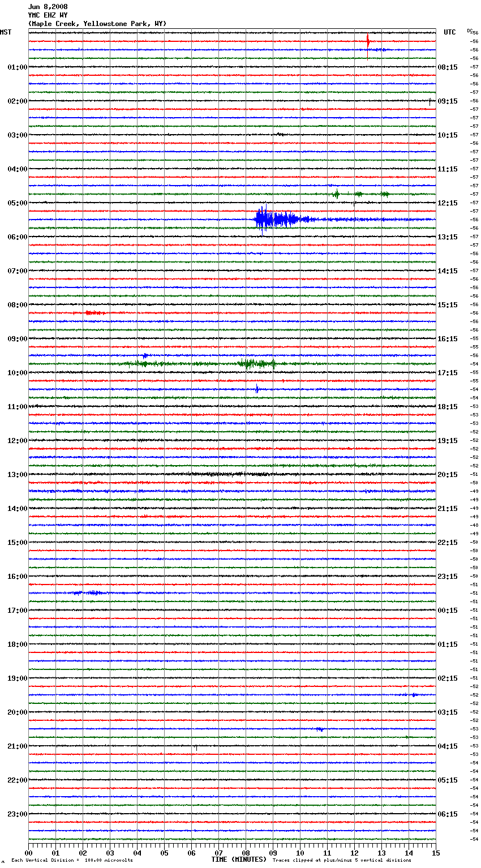Click the 'Each Vertical Division = 100.00 microvolts' note
The height and width of the screenshot is (868, 481).
point(72,860)
